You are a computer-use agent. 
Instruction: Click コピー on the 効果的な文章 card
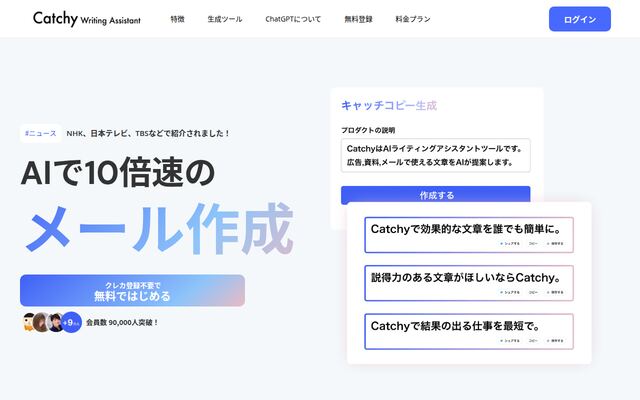pos(533,244)
